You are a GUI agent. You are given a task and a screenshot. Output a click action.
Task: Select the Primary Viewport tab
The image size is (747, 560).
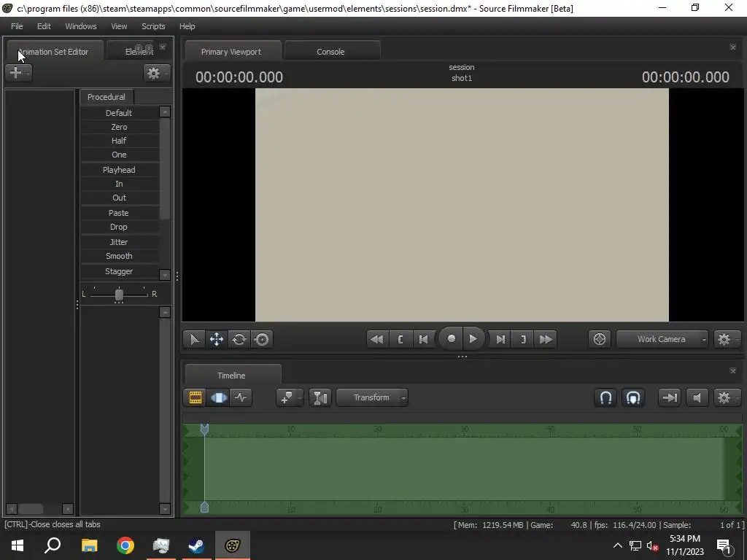pyautogui.click(x=231, y=52)
